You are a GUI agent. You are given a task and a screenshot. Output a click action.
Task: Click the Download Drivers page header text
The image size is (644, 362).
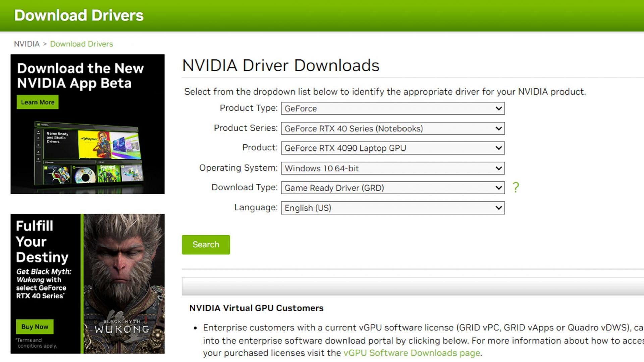pos(79,15)
